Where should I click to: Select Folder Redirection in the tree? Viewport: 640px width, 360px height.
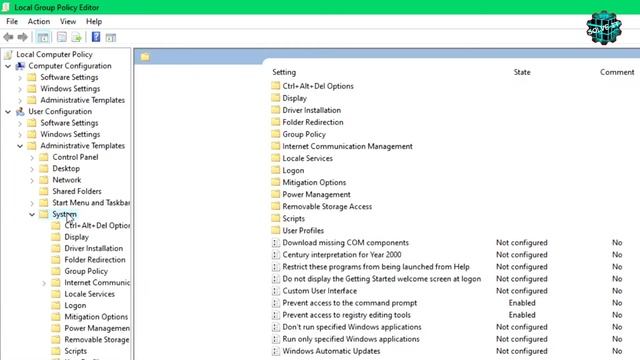(x=95, y=260)
